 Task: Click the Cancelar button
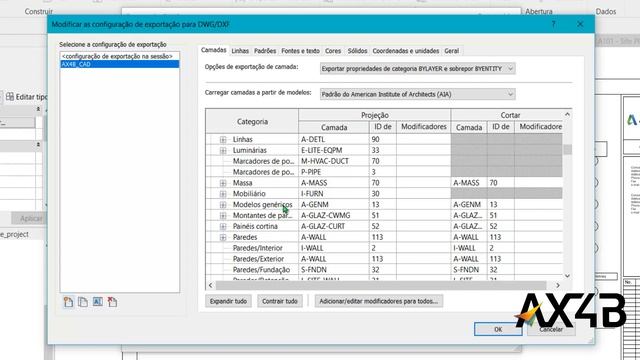(551, 329)
